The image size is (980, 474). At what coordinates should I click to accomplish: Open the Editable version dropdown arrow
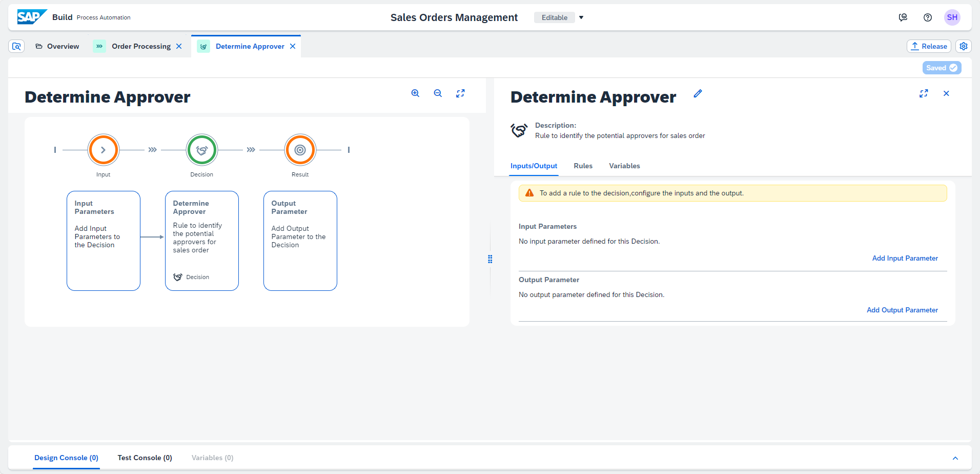(581, 17)
